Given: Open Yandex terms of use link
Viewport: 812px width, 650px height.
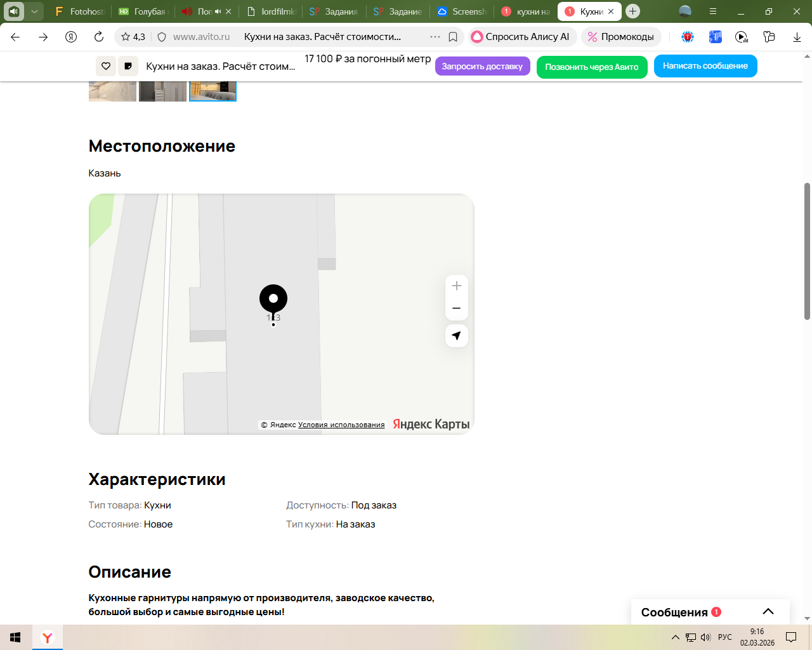Looking at the screenshot, I should (x=341, y=425).
